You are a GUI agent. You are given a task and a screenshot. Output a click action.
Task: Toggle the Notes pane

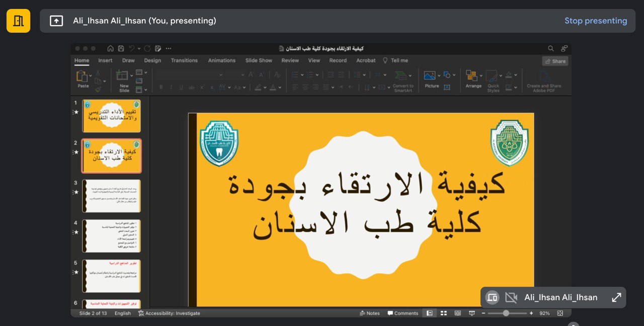click(370, 313)
